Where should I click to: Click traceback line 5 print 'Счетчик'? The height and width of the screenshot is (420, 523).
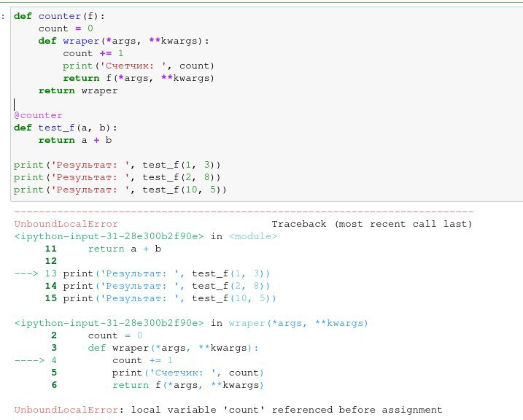tap(158, 373)
